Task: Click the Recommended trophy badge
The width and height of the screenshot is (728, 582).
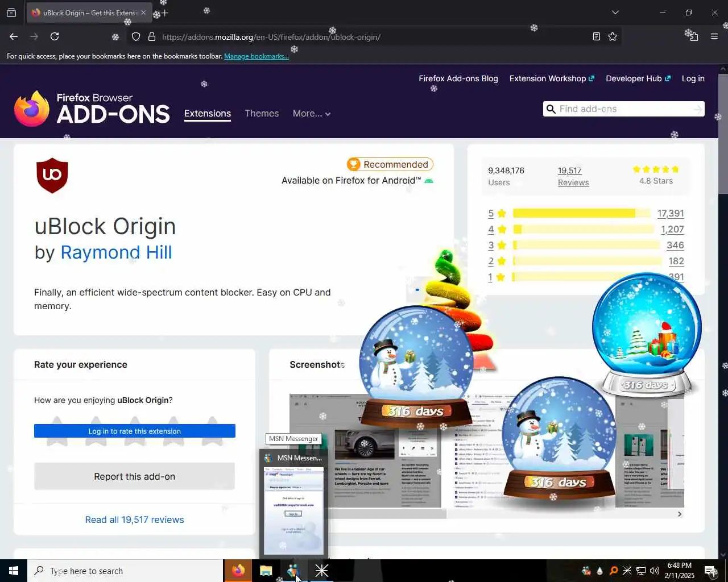Action: [x=390, y=164]
